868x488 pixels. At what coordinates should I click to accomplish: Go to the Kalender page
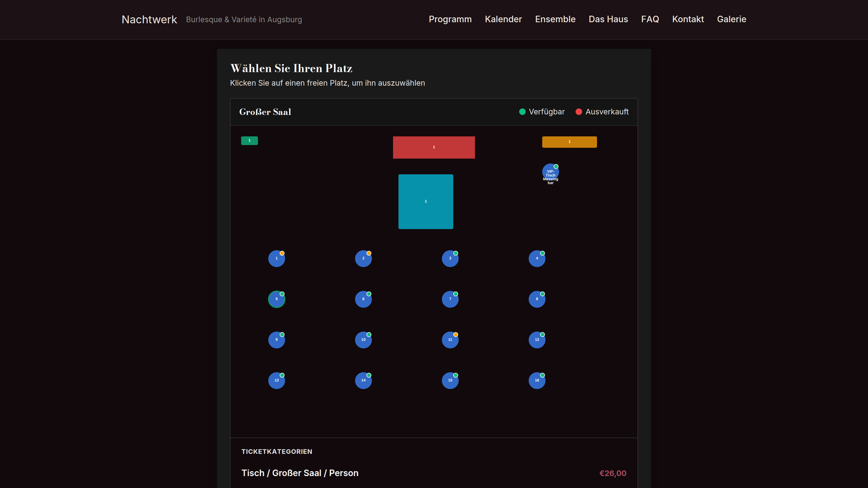coord(503,19)
